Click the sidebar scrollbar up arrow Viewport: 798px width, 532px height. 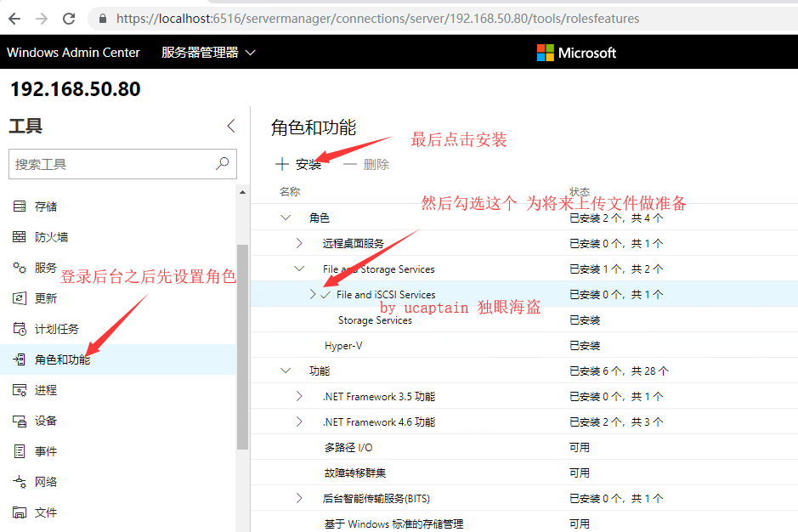pyautogui.click(x=243, y=192)
